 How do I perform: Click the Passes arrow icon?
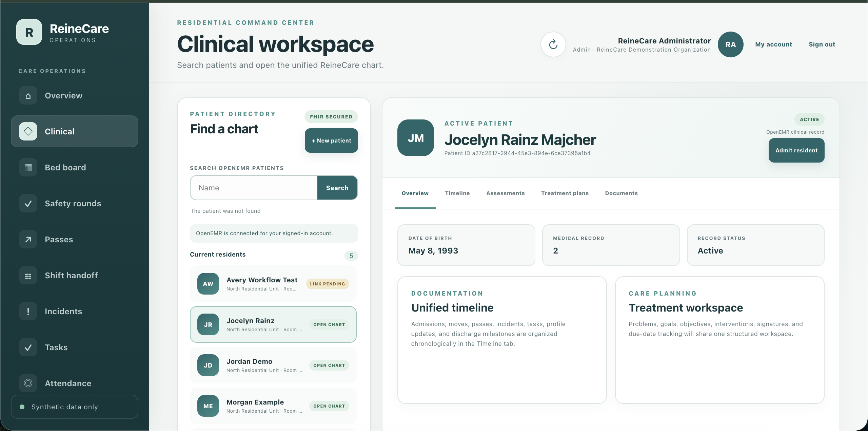pos(28,239)
